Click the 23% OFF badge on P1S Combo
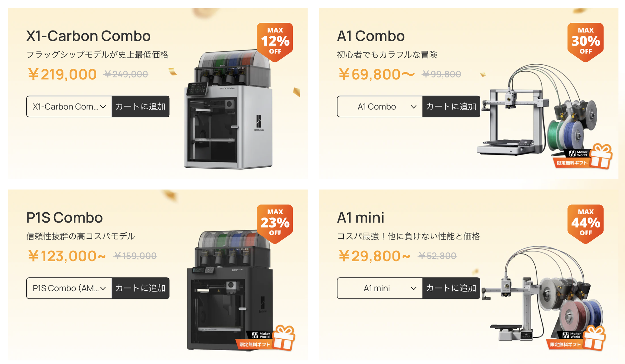The height and width of the screenshot is (364, 625). 275,224
